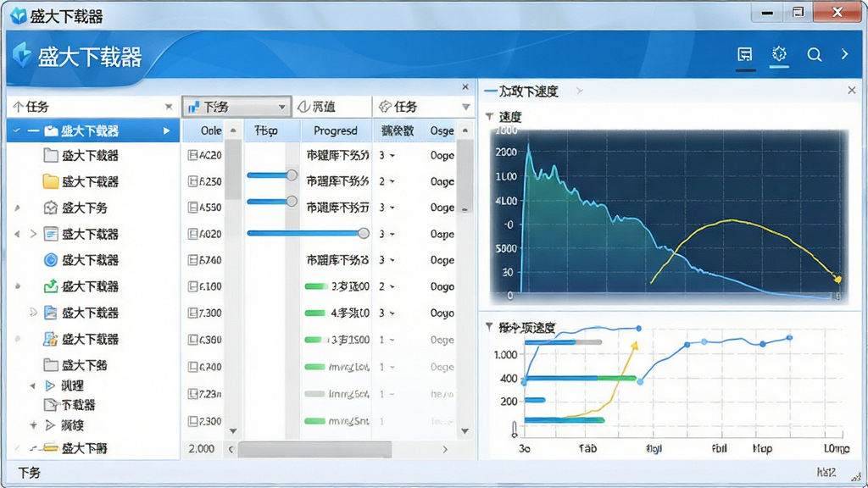
Task: Close the right speed chart panel
Action: pos(851,90)
